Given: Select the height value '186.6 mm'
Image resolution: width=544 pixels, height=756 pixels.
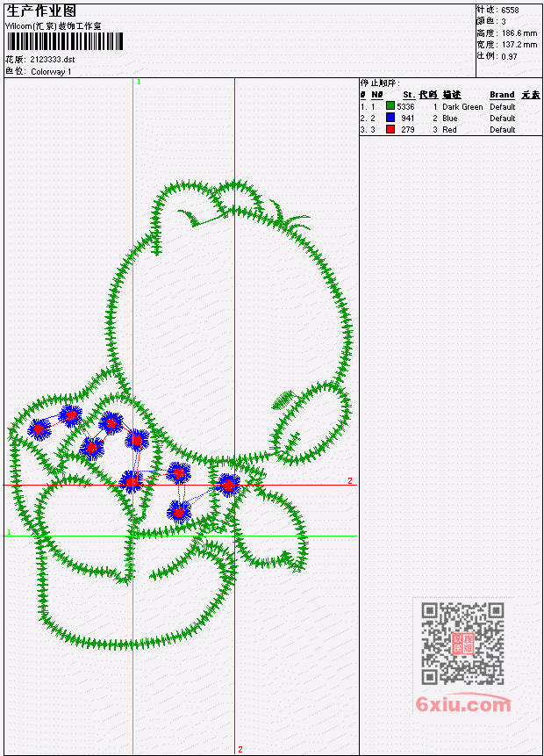Looking at the screenshot, I should click(x=519, y=33).
